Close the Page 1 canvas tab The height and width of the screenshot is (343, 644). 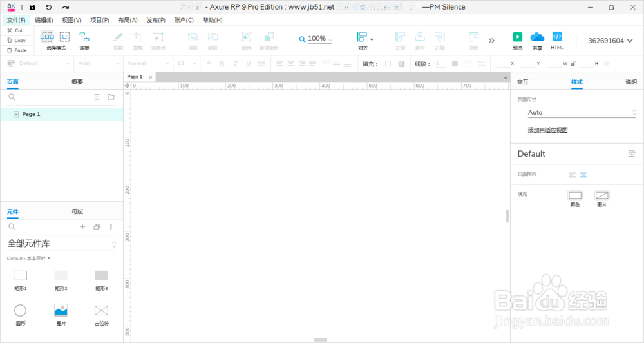(x=151, y=77)
